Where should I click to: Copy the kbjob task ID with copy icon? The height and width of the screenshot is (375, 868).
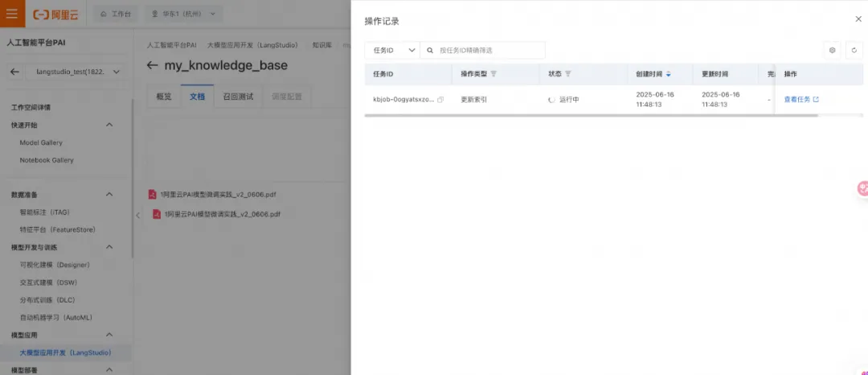point(440,100)
